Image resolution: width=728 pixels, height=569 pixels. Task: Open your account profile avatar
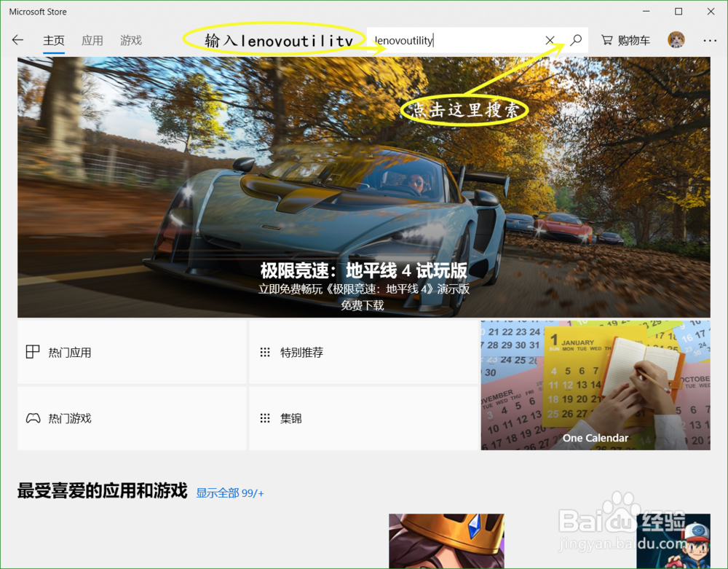pos(676,40)
